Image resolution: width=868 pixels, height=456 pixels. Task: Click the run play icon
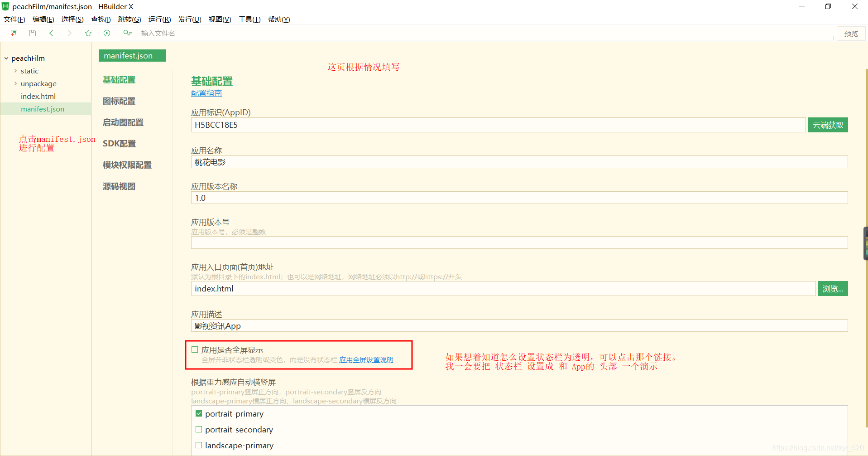point(107,33)
